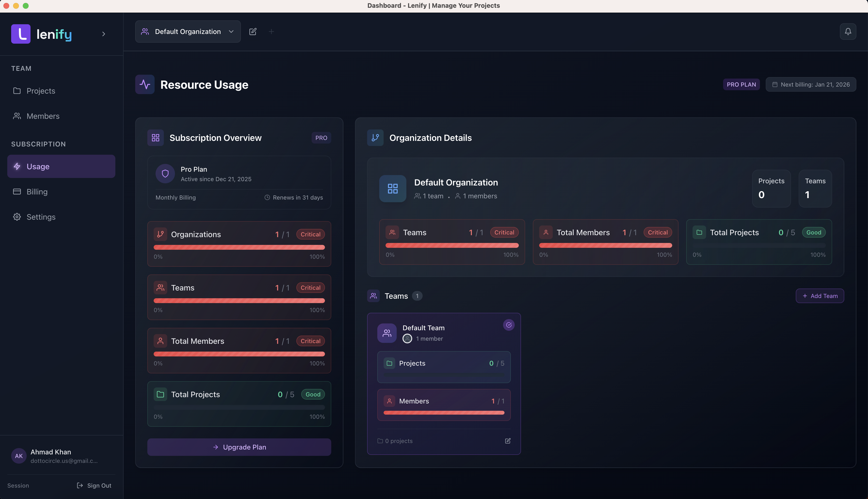
Task: Collapse the sidebar with the chevron arrow
Action: pyautogui.click(x=104, y=34)
